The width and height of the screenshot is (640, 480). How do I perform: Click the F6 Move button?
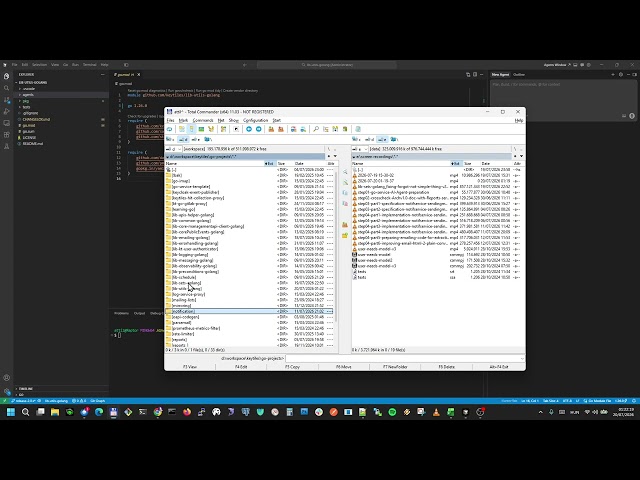click(344, 367)
